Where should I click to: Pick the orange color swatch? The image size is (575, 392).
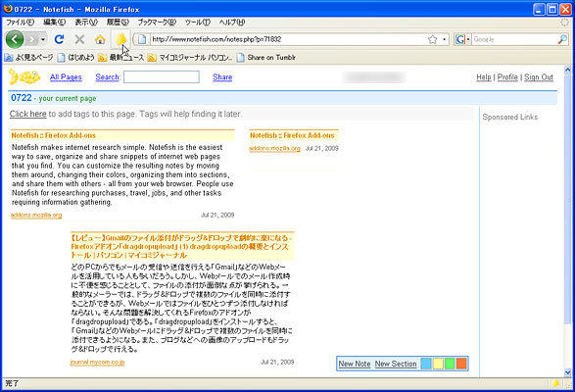click(x=461, y=364)
